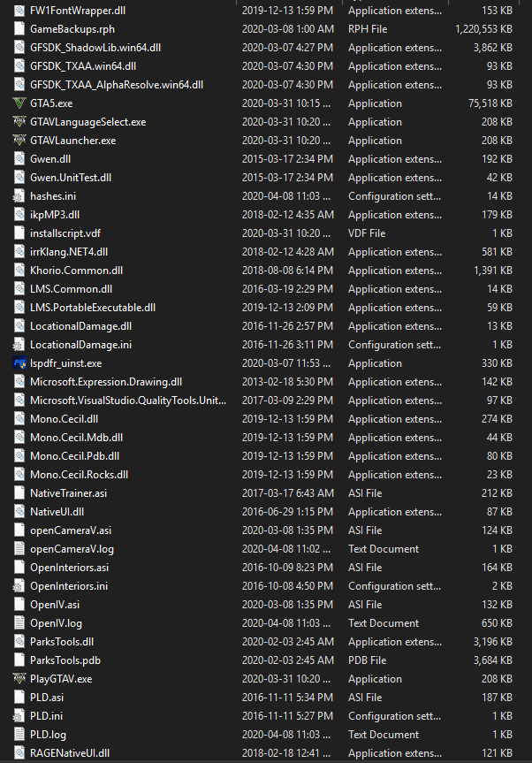Select GFSDK_TXAA.win64.dll
Screen dimensions: 532x763
(83, 66)
